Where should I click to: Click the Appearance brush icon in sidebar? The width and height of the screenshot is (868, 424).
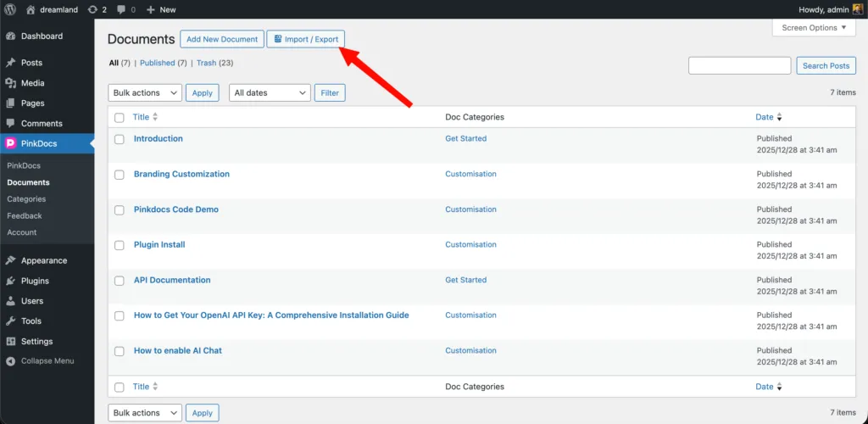coord(11,260)
